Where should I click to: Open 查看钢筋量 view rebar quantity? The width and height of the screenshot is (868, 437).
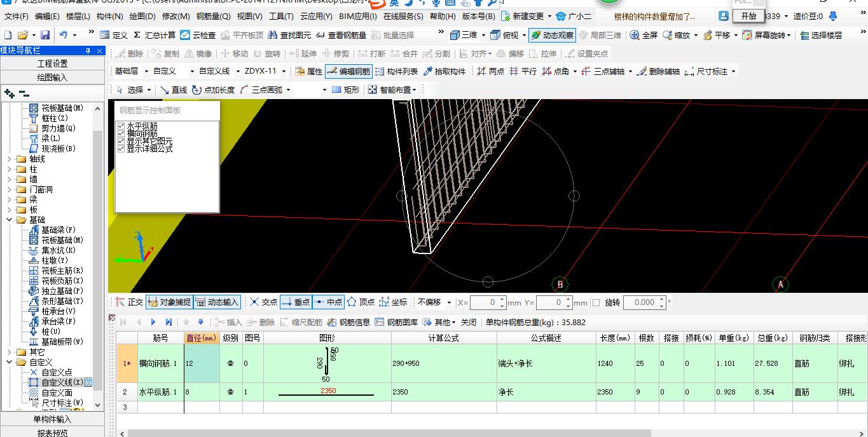coord(341,35)
